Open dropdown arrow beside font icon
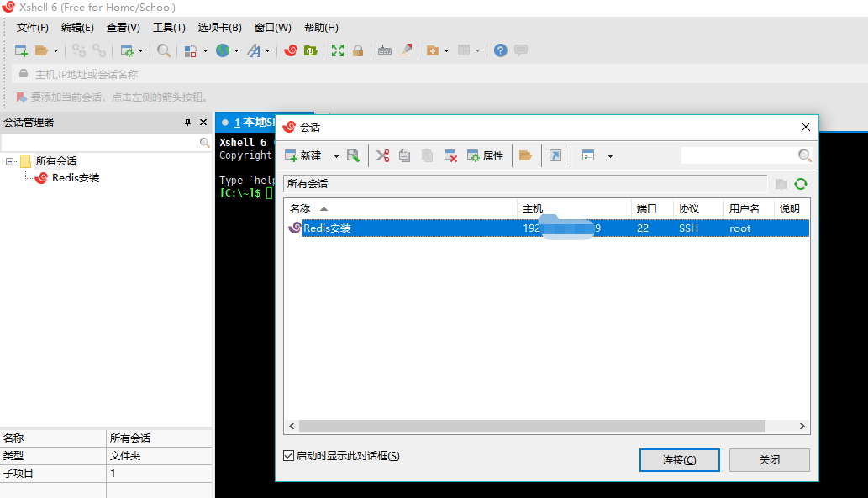Image resolution: width=868 pixels, height=498 pixels. pyautogui.click(x=267, y=51)
